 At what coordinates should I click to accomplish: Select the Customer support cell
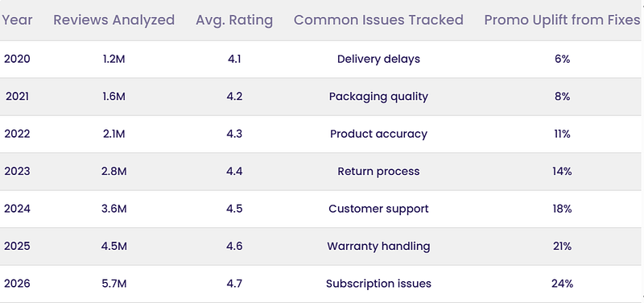378,209
